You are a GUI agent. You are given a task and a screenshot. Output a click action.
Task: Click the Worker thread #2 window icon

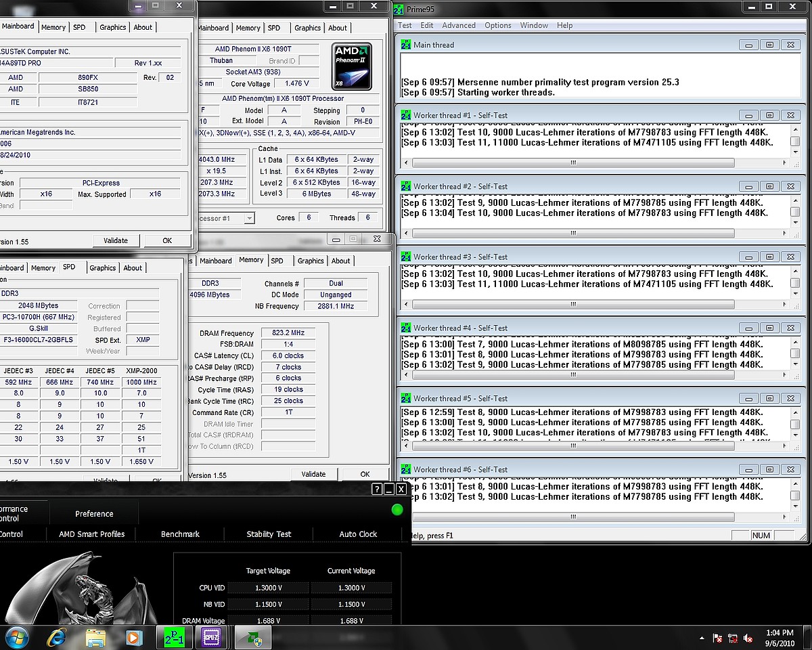(406, 186)
